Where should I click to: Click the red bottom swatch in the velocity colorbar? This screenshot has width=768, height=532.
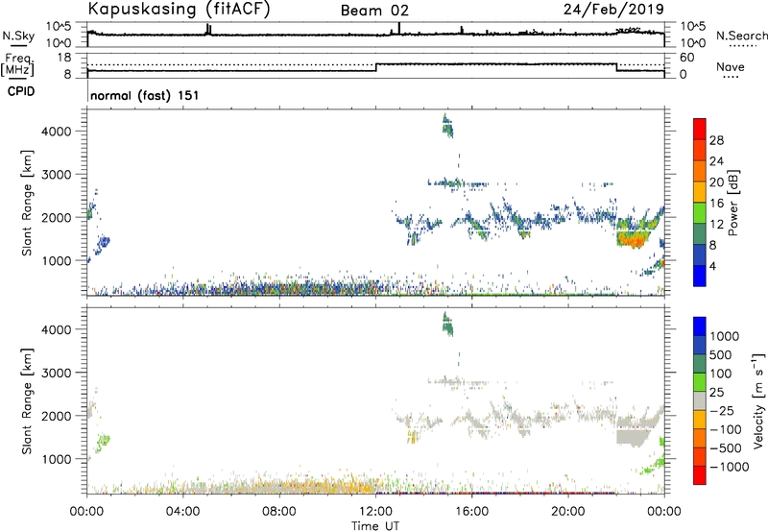tap(700, 475)
